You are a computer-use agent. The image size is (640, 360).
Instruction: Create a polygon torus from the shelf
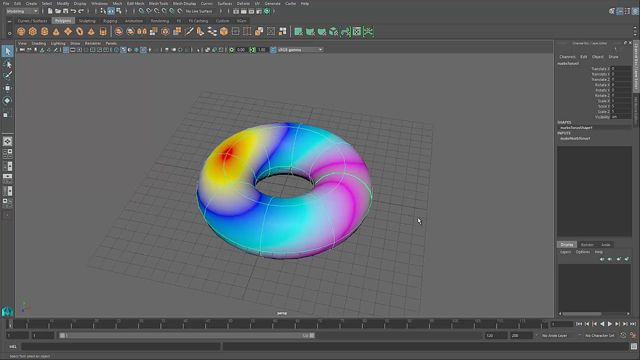(80, 31)
